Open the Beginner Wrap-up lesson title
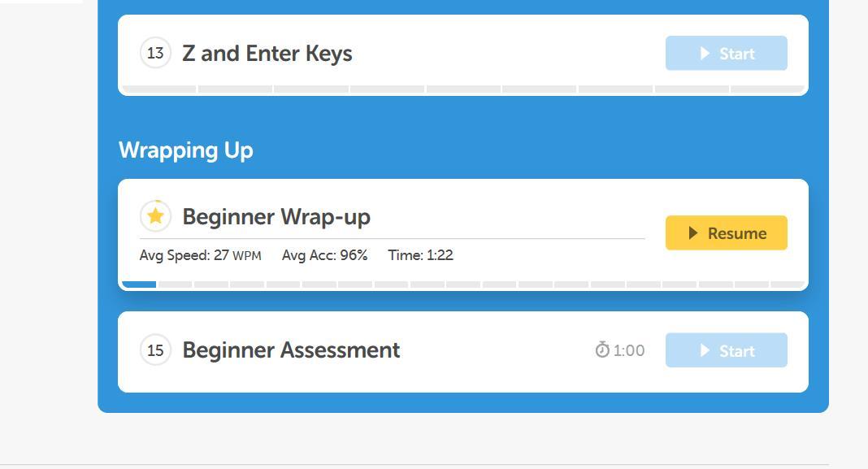The image size is (868, 469). [x=276, y=217]
